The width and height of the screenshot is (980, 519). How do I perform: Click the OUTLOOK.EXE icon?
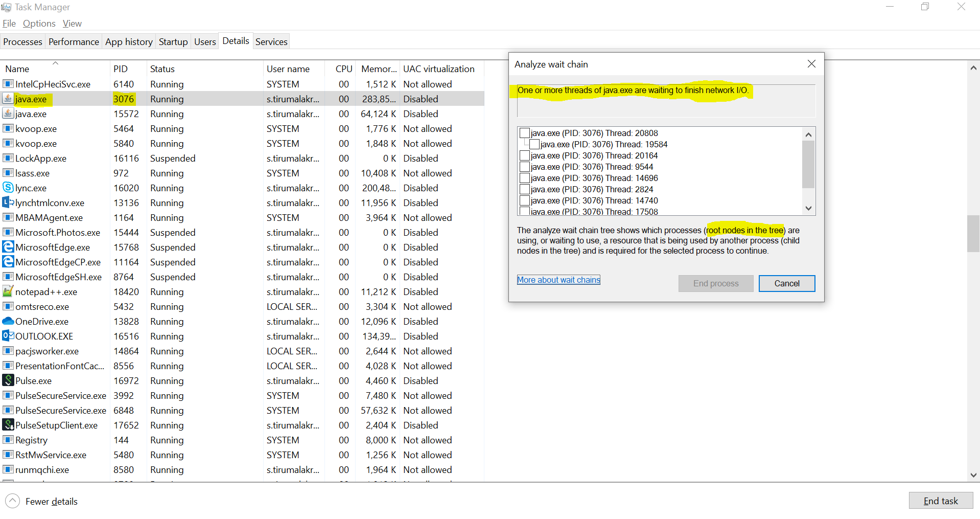(8, 336)
